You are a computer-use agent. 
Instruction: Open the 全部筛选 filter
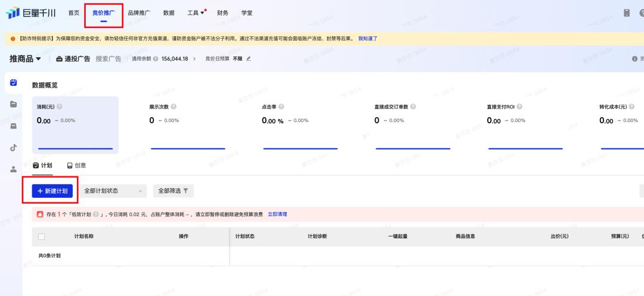point(174,191)
